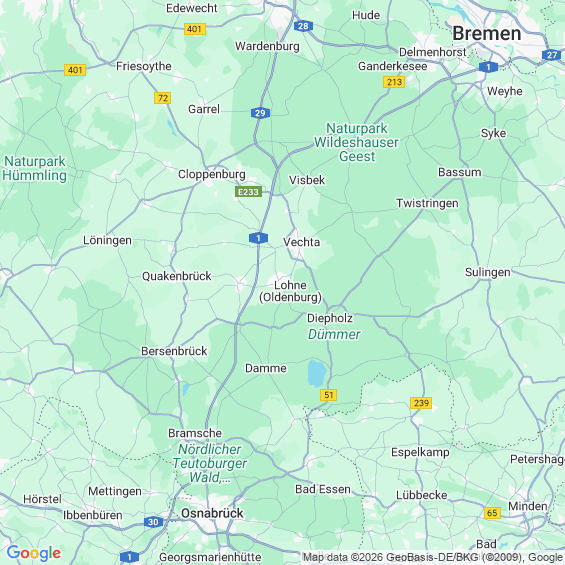Select the Naturpark Hümmling label

click(x=35, y=168)
